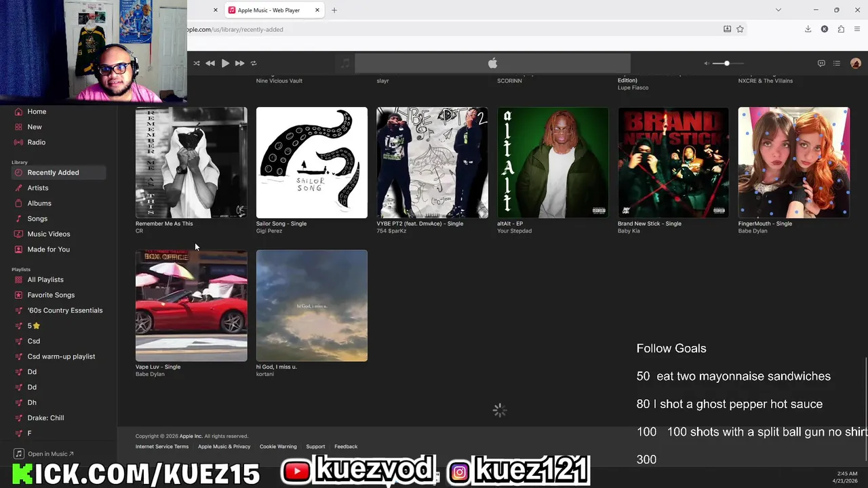Open the VYBE PT2 single cover
Screen dimensions: 868x488
[x=432, y=163]
